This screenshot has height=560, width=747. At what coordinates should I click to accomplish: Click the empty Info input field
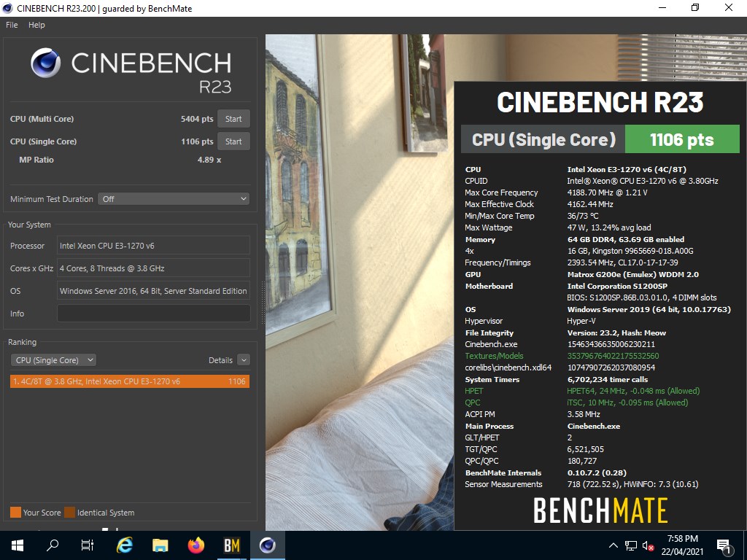coord(153,314)
